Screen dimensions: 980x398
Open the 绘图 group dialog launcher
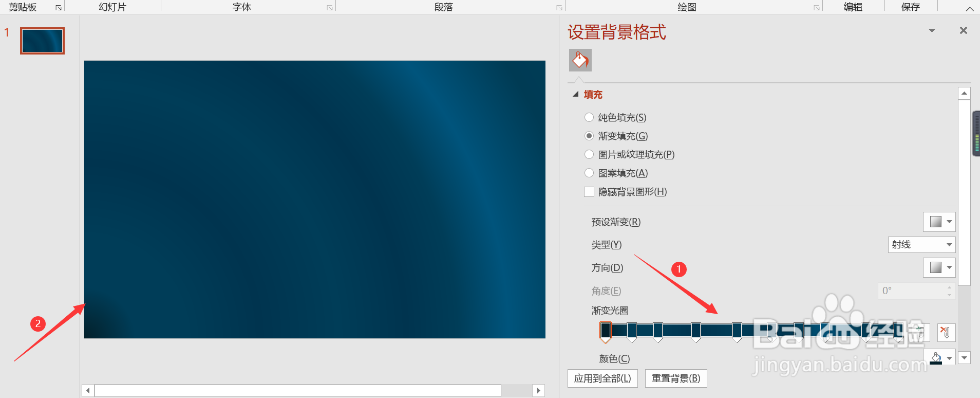[x=817, y=8]
